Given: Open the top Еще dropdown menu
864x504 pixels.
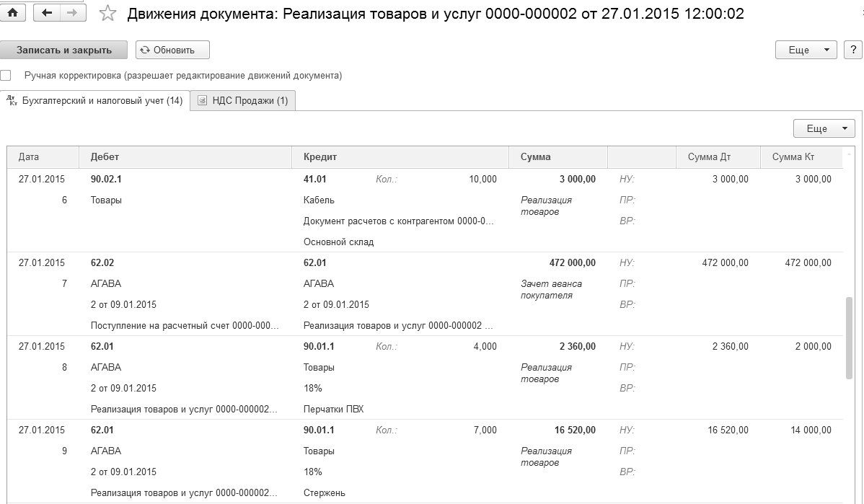Looking at the screenshot, I should click(x=806, y=50).
